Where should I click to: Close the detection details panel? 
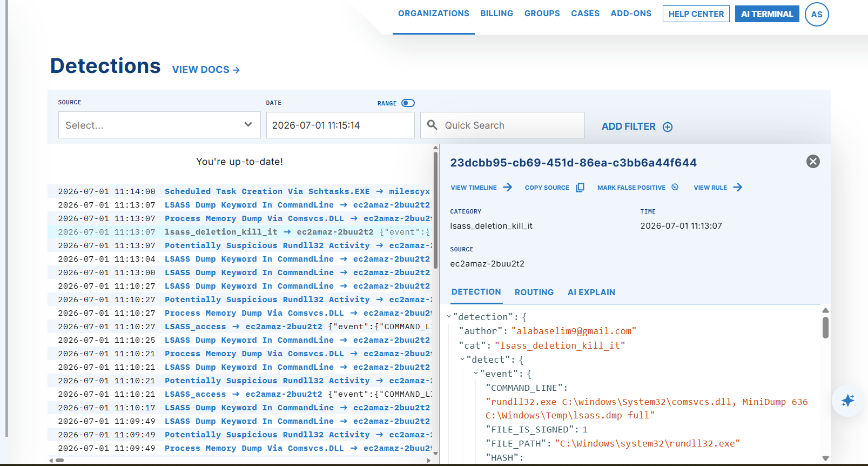(x=813, y=162)
